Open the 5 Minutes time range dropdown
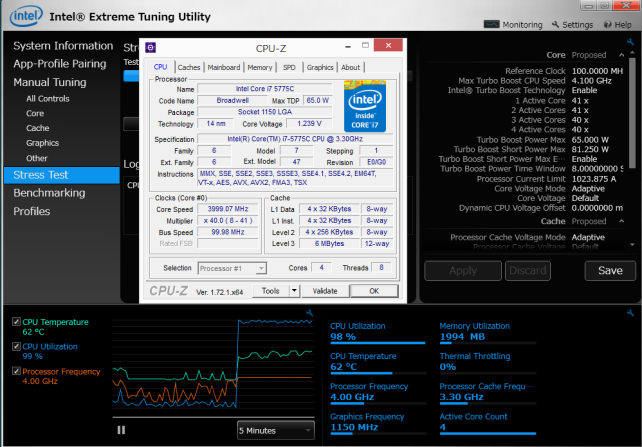642x447 pixels. (x=276, y=430)
